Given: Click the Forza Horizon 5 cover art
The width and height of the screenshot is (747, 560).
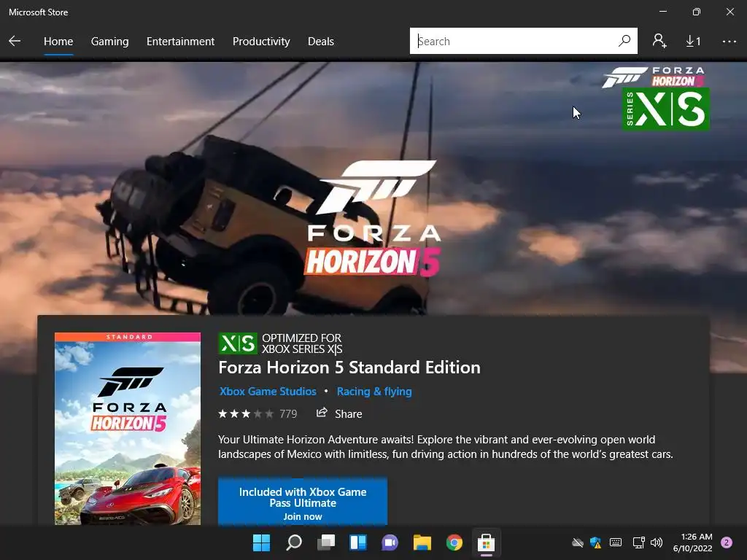Looking at the screenshot, I should coord(128,429).
